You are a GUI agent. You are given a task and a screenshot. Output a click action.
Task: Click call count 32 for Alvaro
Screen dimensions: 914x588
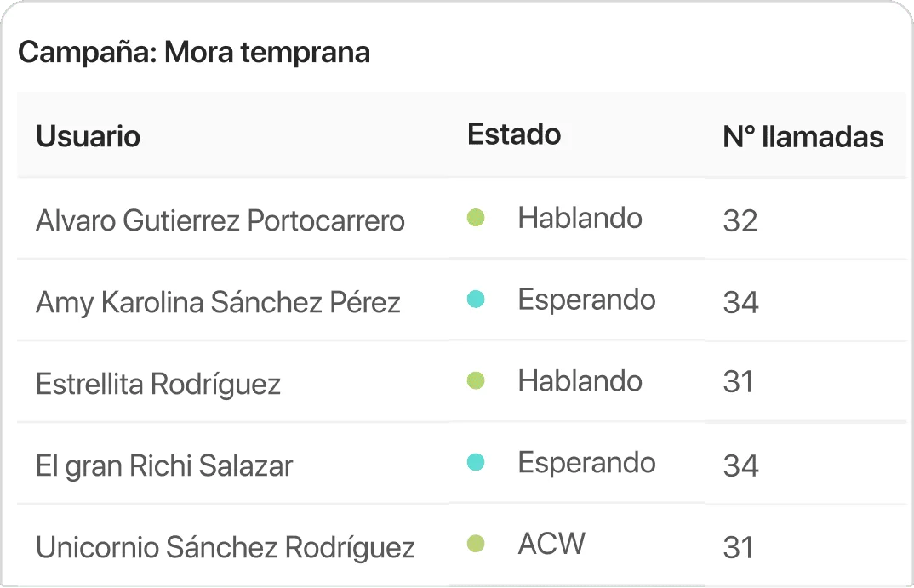pos(740,221)
